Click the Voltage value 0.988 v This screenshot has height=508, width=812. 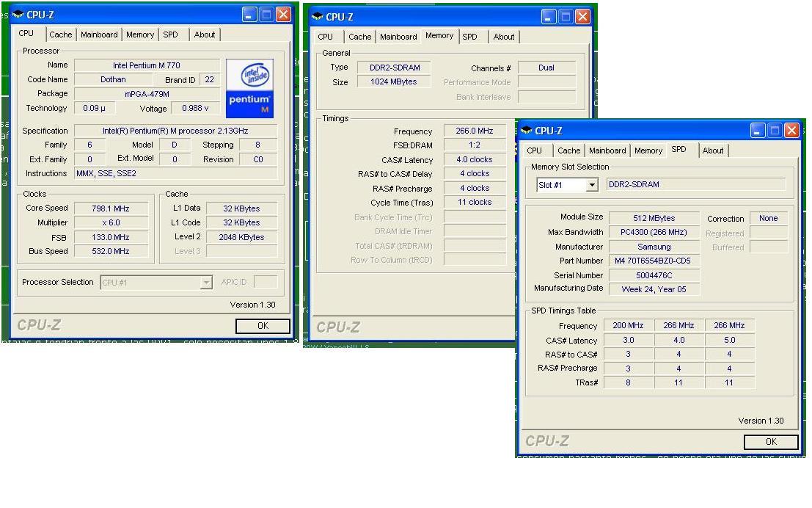point(195,108)
